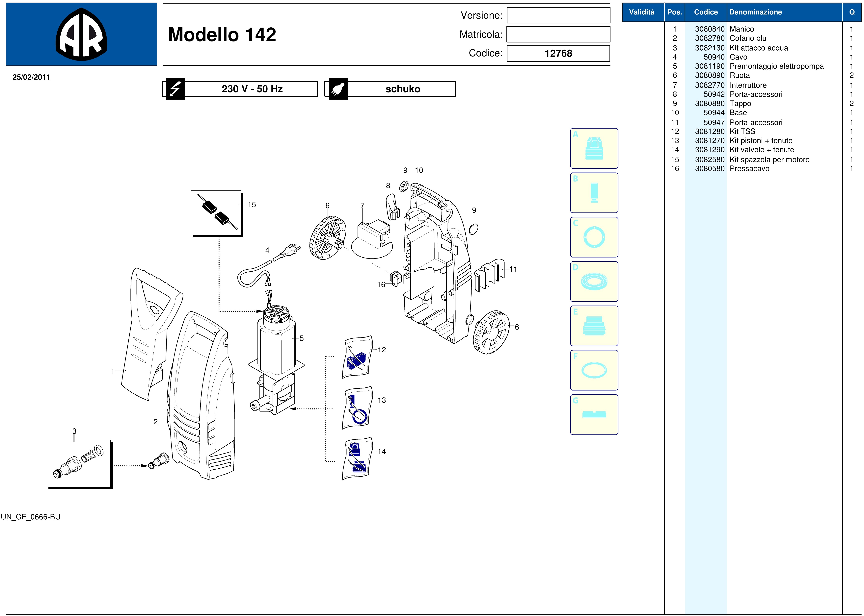The width and height of the screenshot is (864, 616).
Task: Click the Codice field showing 12768
Action: (x=558, y=54)
